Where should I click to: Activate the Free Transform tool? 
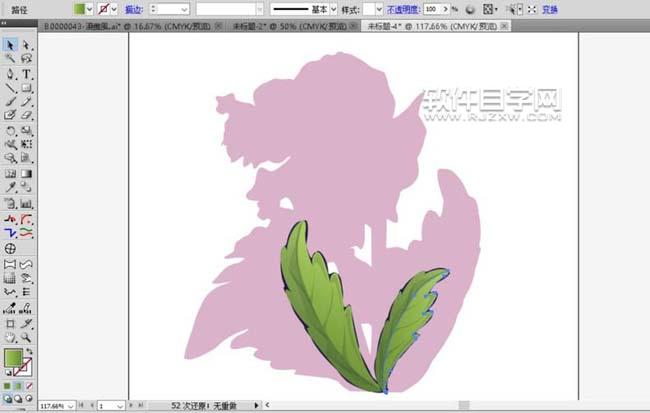click(27, 144)
